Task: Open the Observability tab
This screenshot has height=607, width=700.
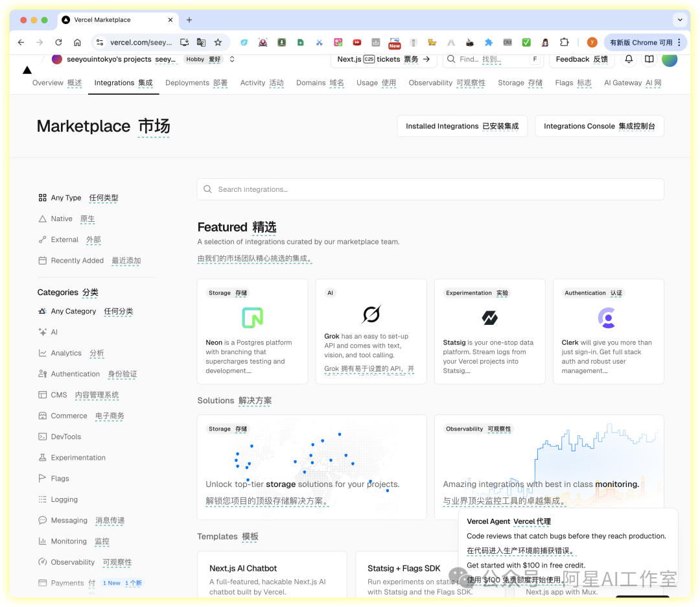Action: pyautogui.click(x=447, y=82)
